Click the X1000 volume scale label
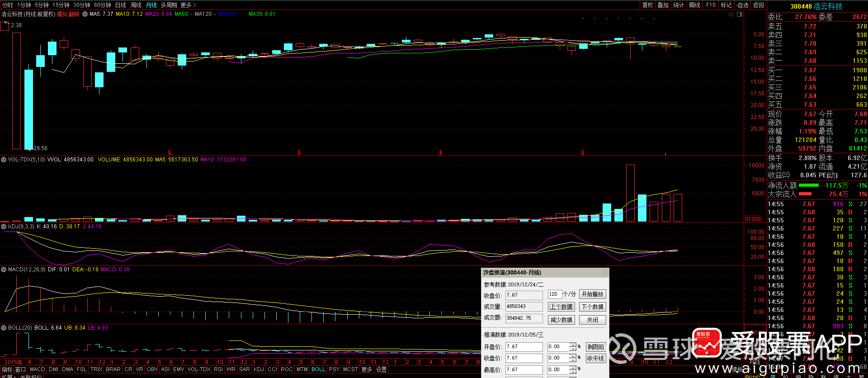 753,219
